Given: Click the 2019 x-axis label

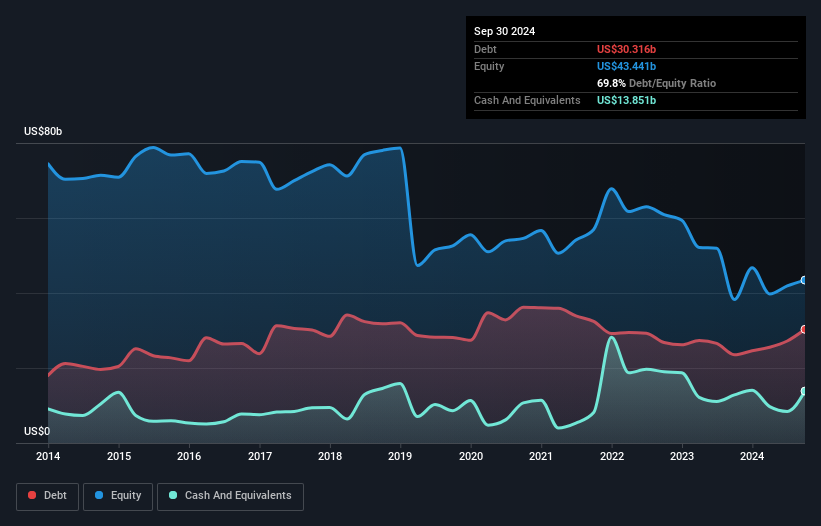Looking at the screenshot, I should (400, 456).
